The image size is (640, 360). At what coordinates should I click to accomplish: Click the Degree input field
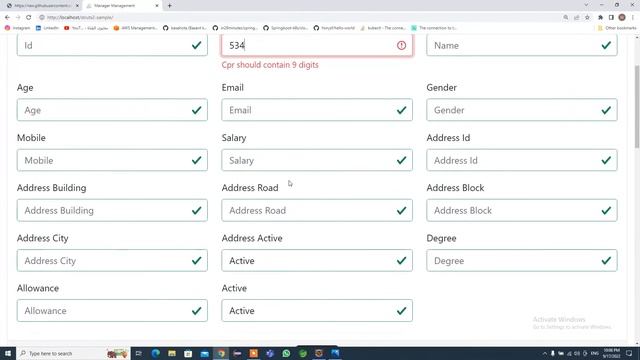(x=522, y=260)
